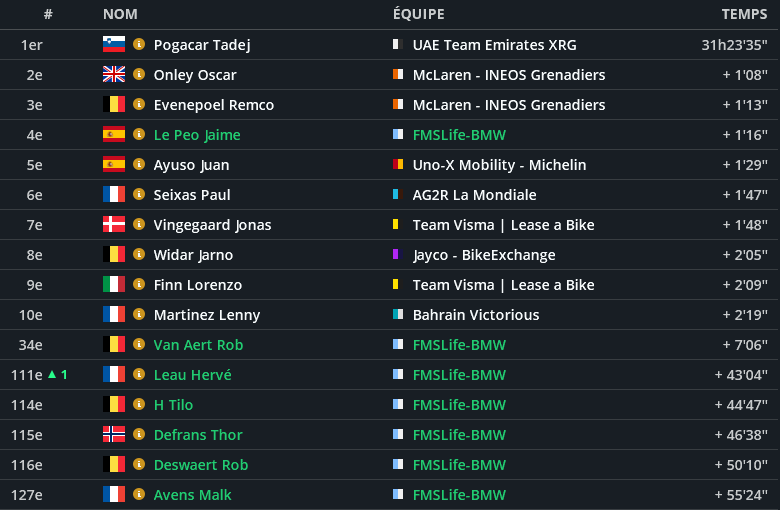The image size is (780, 510).
Task: Click the info icon next to Onley Oscar
Action: point(139,75)
